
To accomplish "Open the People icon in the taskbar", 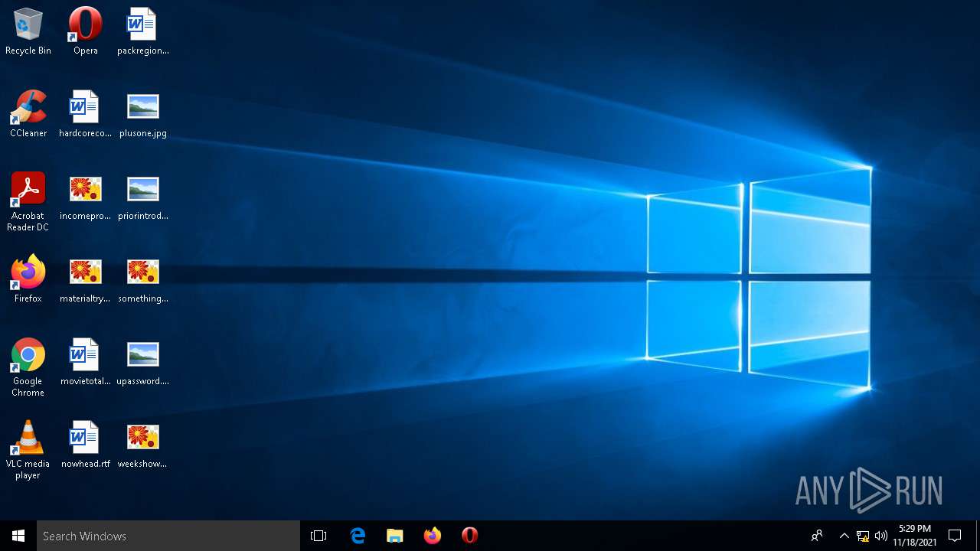I will click(817, 536).
